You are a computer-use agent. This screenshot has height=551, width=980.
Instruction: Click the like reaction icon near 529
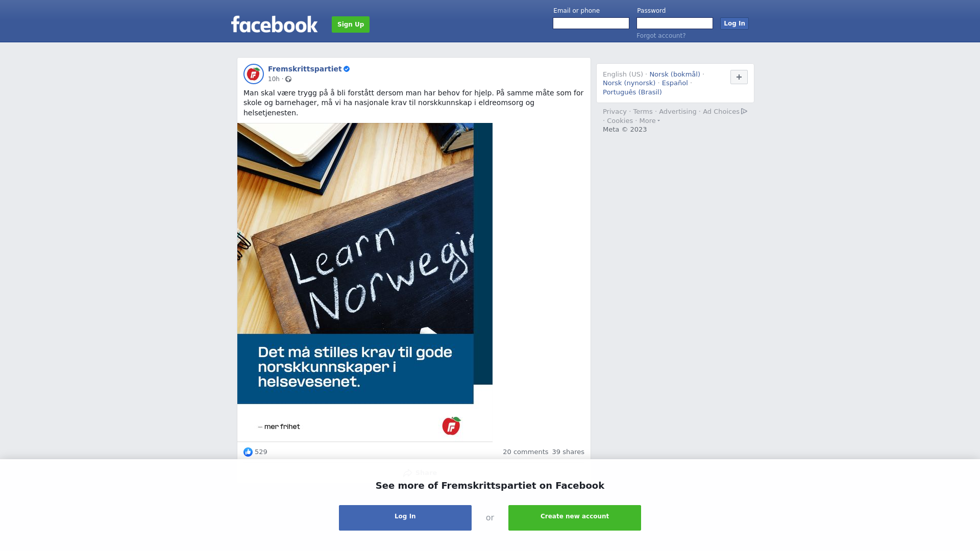pyautogui.click(x=248, y=452)
